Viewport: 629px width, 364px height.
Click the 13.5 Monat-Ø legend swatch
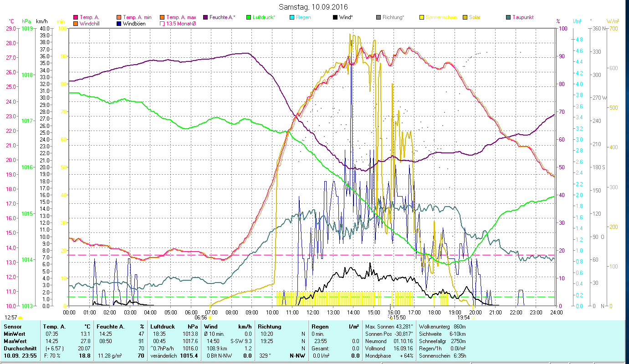click(162, 24)
